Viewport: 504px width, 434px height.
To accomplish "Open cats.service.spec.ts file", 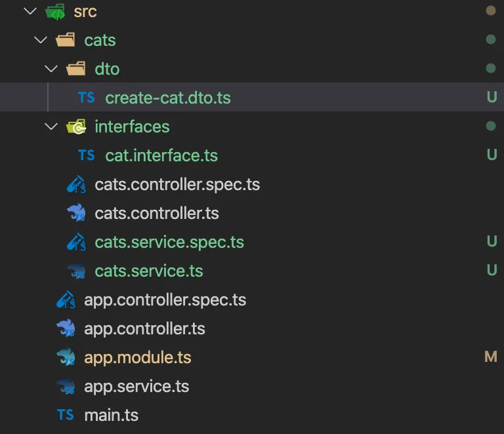I will [169, 242].
